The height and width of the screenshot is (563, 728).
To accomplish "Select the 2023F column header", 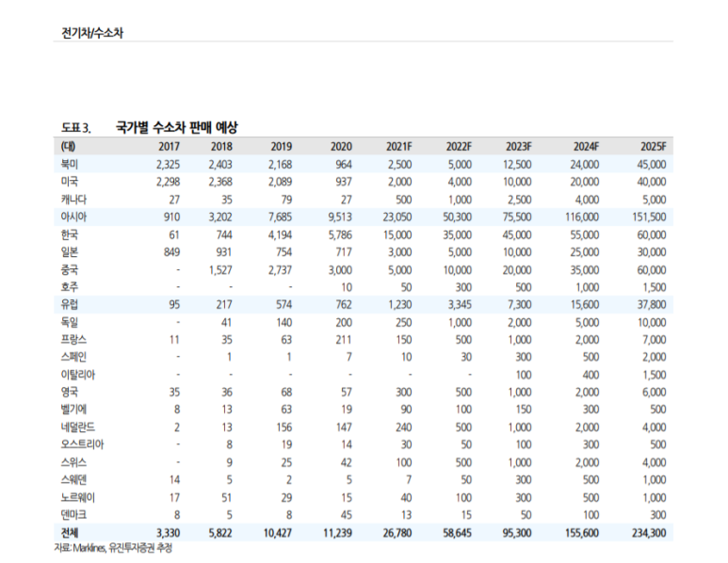I will click(x=519, y=147).
